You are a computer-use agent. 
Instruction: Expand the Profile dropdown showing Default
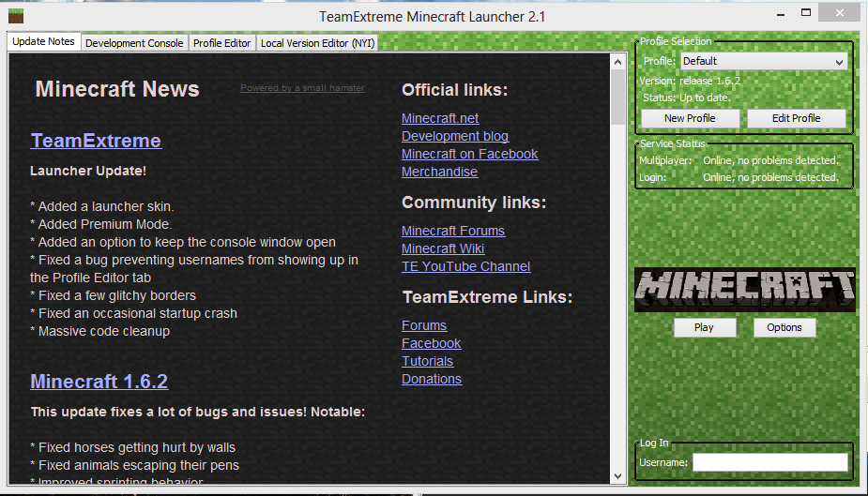coord(764,61)
